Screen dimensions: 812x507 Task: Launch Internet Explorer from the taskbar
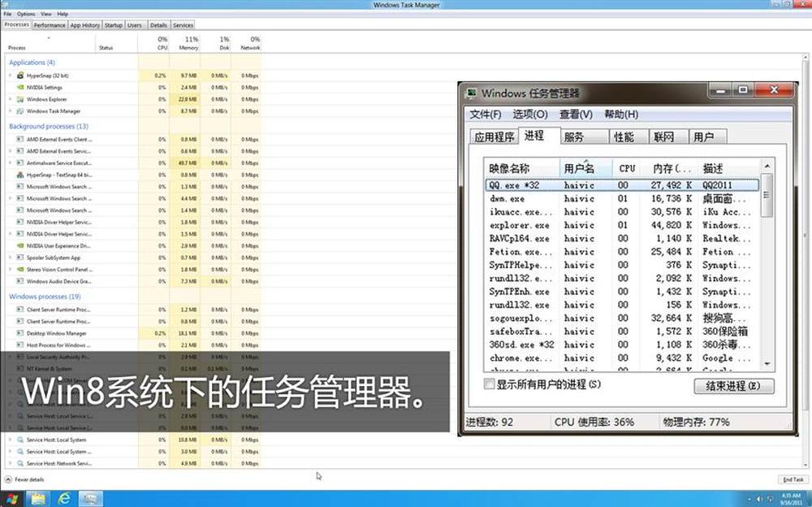[x=64, y=499]
